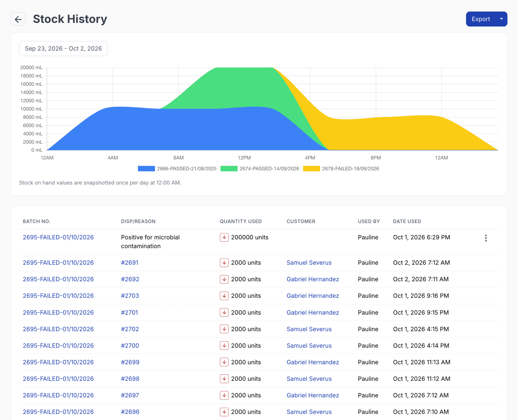This screenshot has width=518, height=420.
Task: Open the three-dot menu for the 200000 units row
Action: [x=486, y=238]
